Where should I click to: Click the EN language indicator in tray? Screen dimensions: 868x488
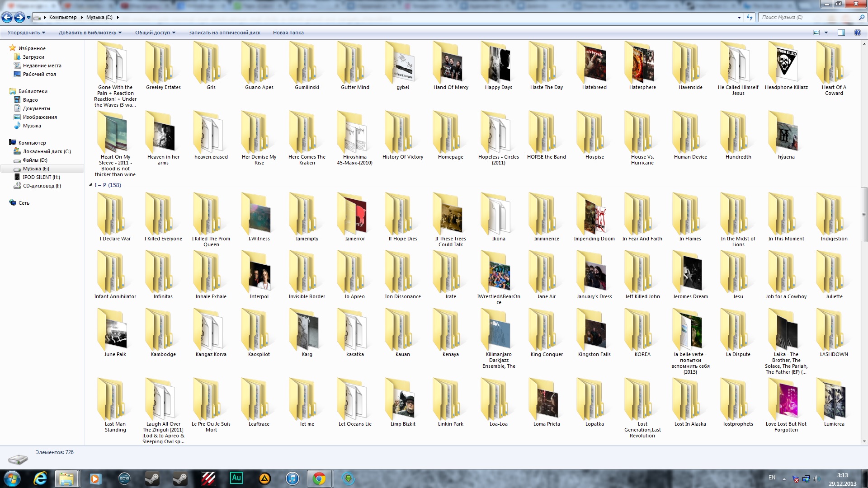click(772, 478)
